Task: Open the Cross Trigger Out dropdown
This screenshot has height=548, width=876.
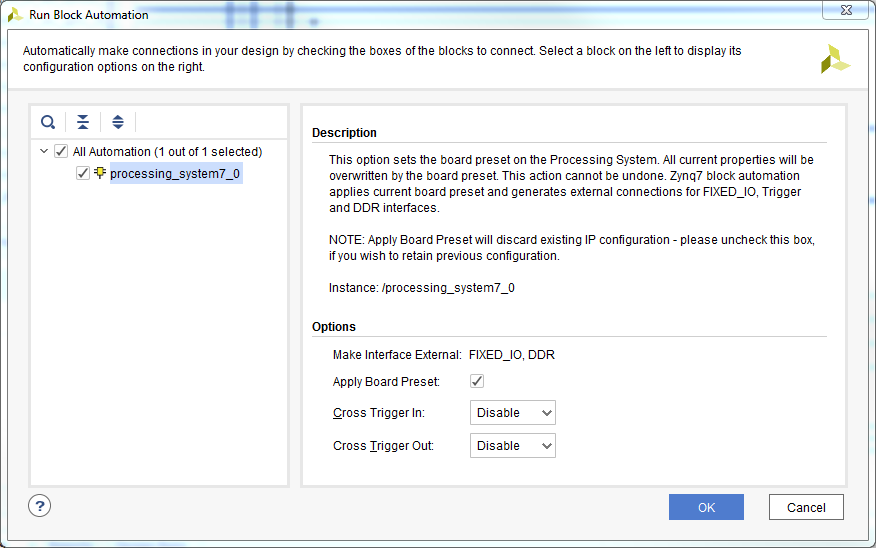Action: point(513,446)
